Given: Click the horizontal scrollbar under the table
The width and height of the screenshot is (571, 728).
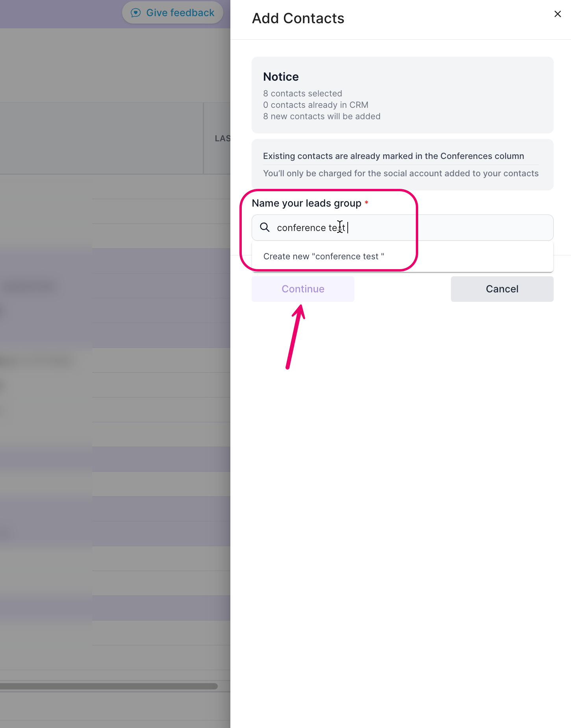Looking at the screenshot, I should (108, 686).
